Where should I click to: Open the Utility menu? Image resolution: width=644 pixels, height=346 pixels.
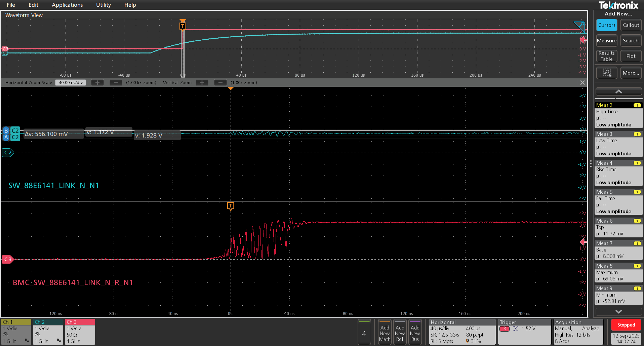[x=104, y=5]
